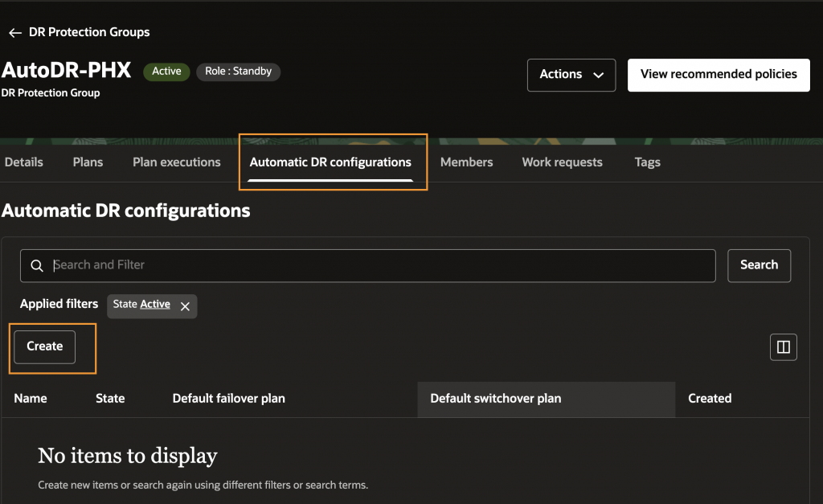Image resolution: width=823 pixels, height=504 pixels.
Task: Open the Members tab
Action: [x=466, y=162]
